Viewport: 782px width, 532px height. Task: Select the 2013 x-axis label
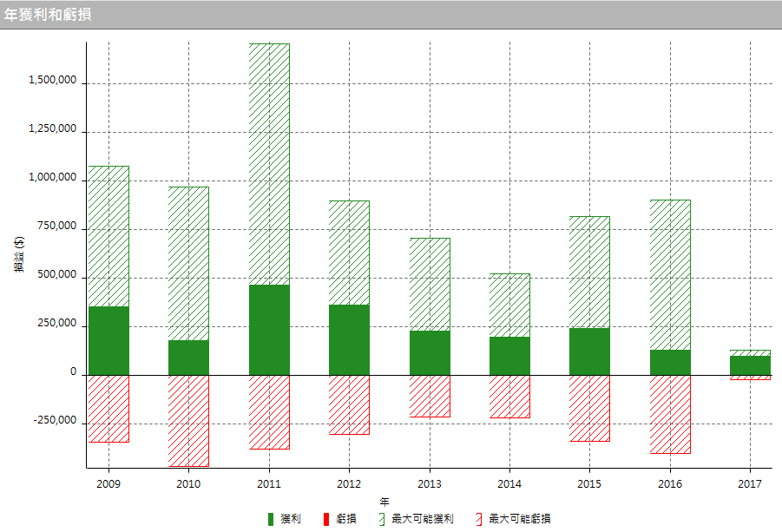tap(430, 483)
